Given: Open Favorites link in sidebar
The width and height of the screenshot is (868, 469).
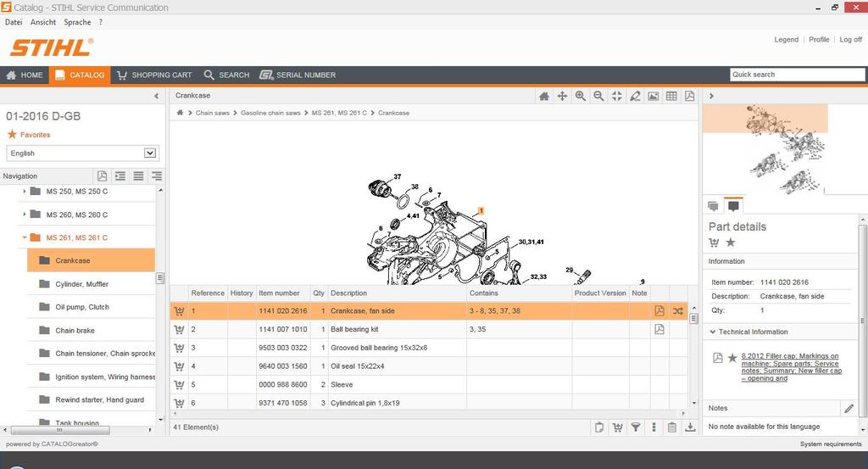Looking at the screenshot, I should click(35, 135).
